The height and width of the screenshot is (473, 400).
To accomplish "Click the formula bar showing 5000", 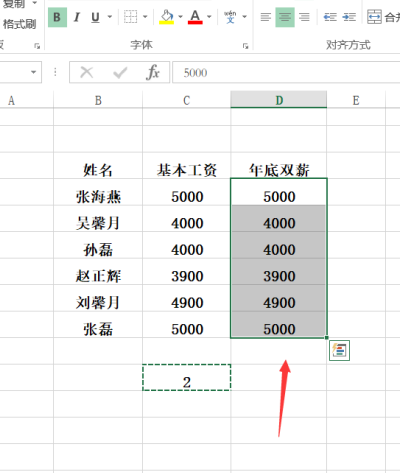I will tap(286, 72).
